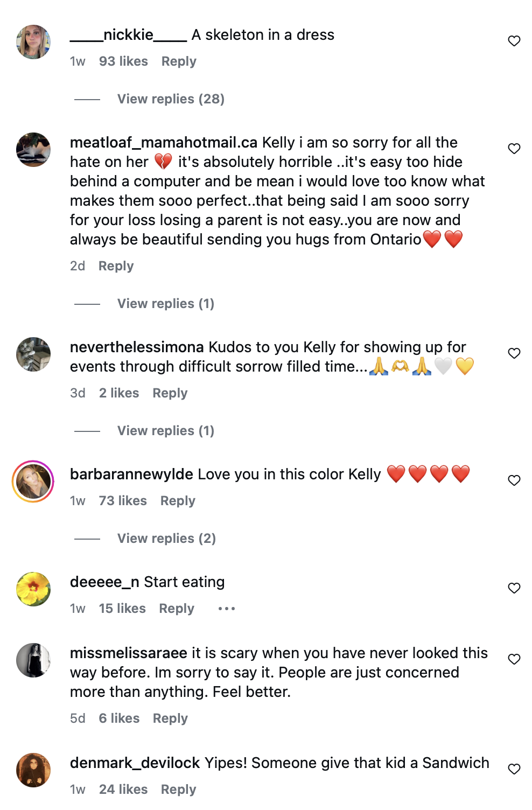Open barbarannewylde's username profile link
This screenshot has height=810, width=532.
(131, 474)
